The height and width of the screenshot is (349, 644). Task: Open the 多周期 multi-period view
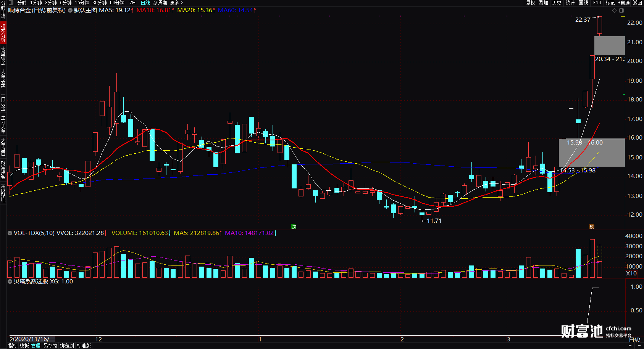(x=160, y=3)
